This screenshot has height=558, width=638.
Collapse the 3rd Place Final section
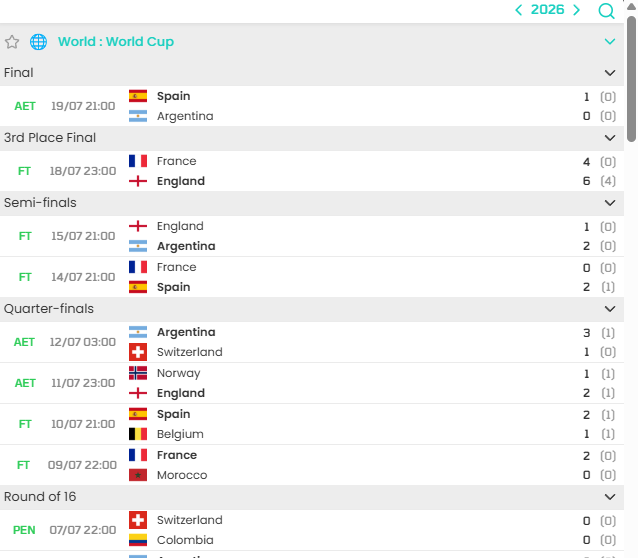pyautogui.click(x=610, y=138)
